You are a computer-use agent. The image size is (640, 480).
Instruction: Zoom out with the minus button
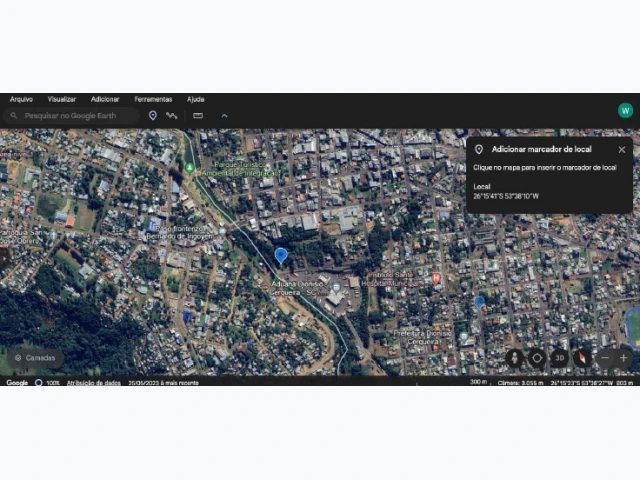(x=605, y=358)
